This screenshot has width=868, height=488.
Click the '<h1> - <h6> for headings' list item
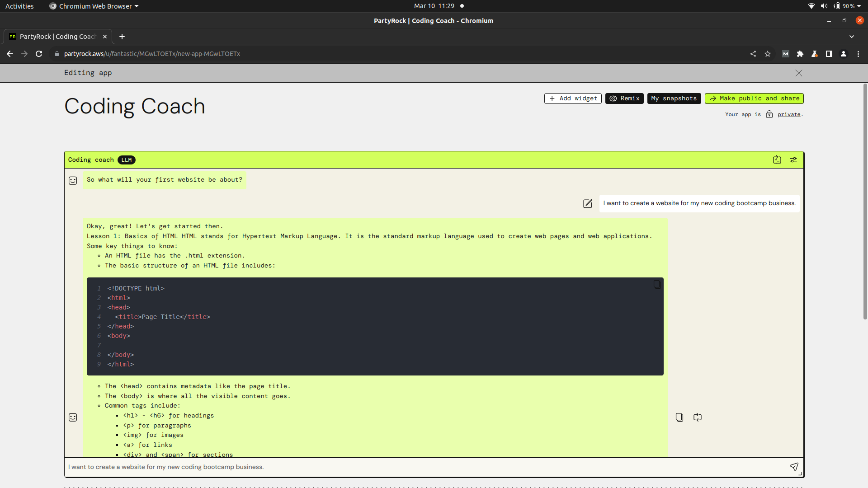168,416
